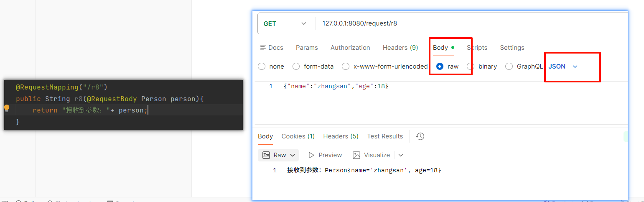
Task: Click the response text Person{name='zhangsan', age=18}
Action: (x=383, y=170)
